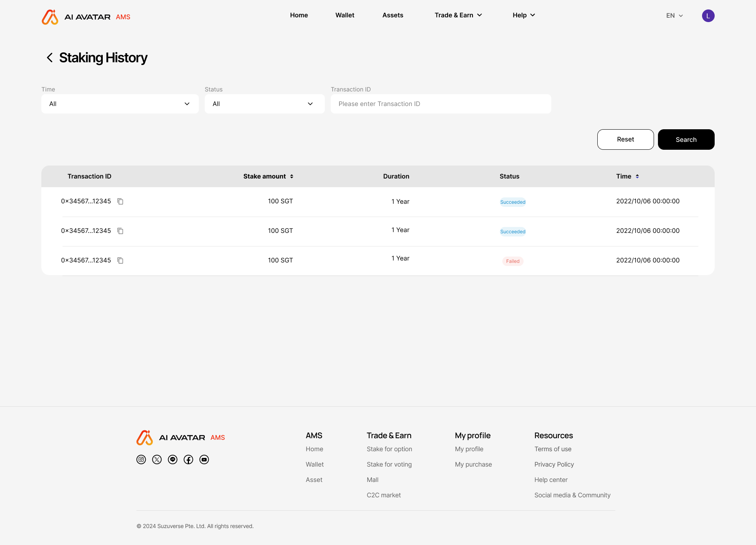Open footer Mall link

point(372,480)
